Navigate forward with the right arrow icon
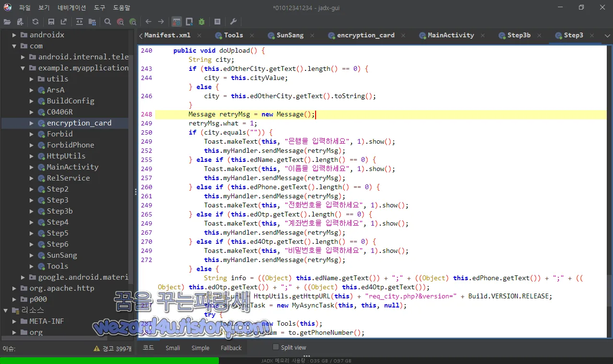This screenshot has width=613, height=364. click(161, 22)
